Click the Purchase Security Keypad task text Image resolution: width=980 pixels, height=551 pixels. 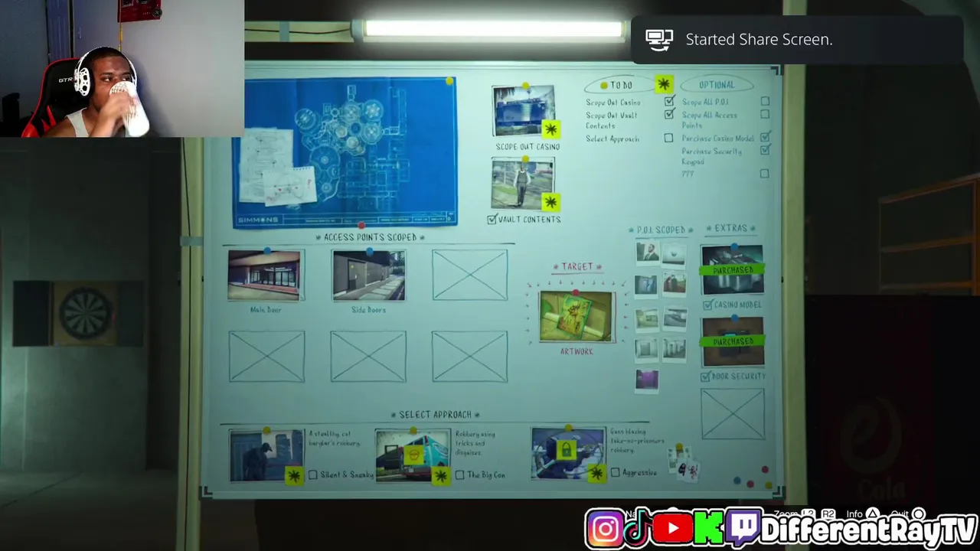(x=712, y=156)
